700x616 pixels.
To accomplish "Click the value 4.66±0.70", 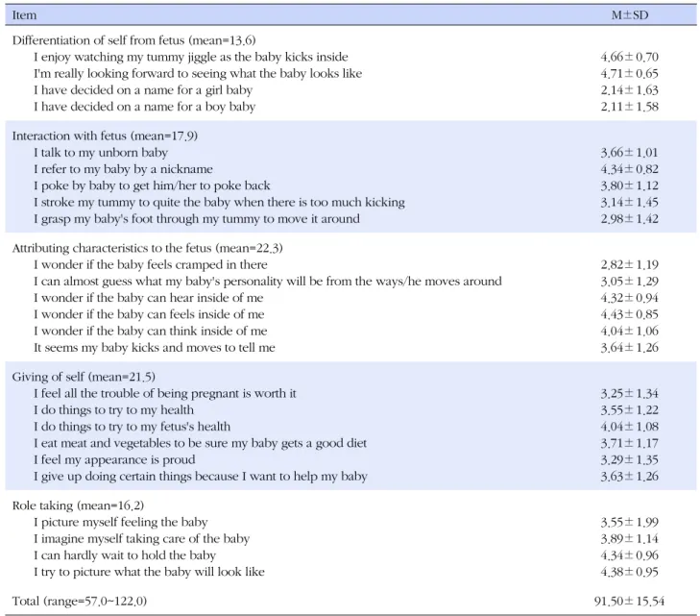I will pos(630,57).
